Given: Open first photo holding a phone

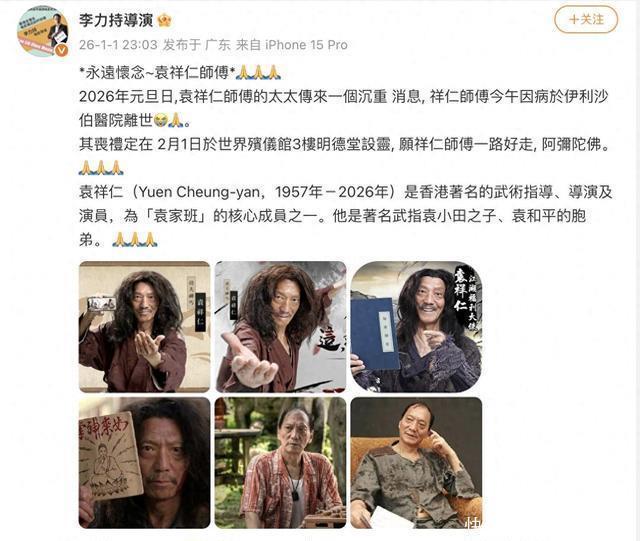Looking at the screenshot, I should 144,327.
